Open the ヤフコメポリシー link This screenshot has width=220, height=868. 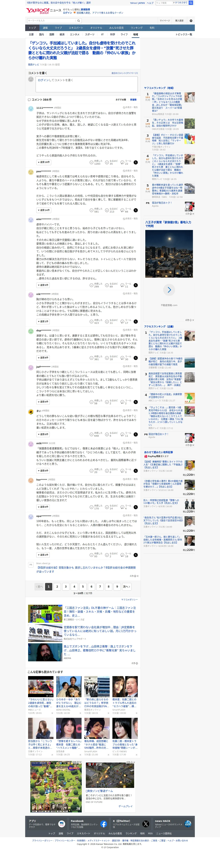coord(130,600)
